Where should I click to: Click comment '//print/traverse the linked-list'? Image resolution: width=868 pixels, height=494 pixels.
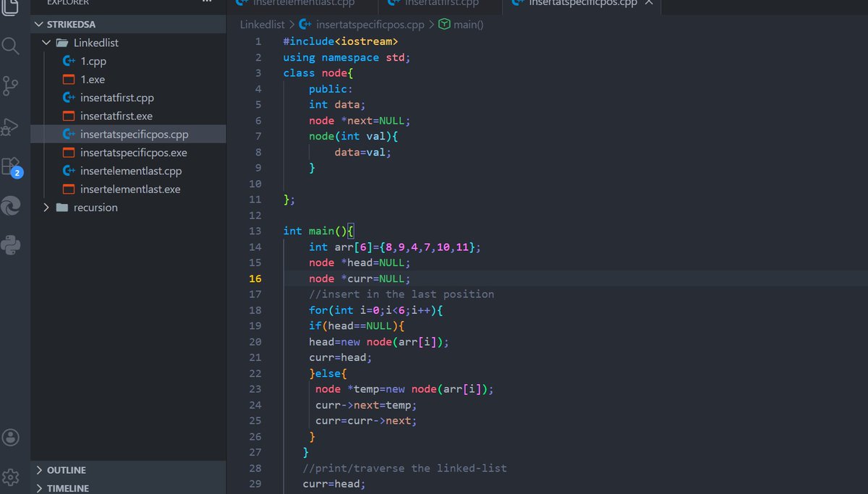click(x=405, y=468)
